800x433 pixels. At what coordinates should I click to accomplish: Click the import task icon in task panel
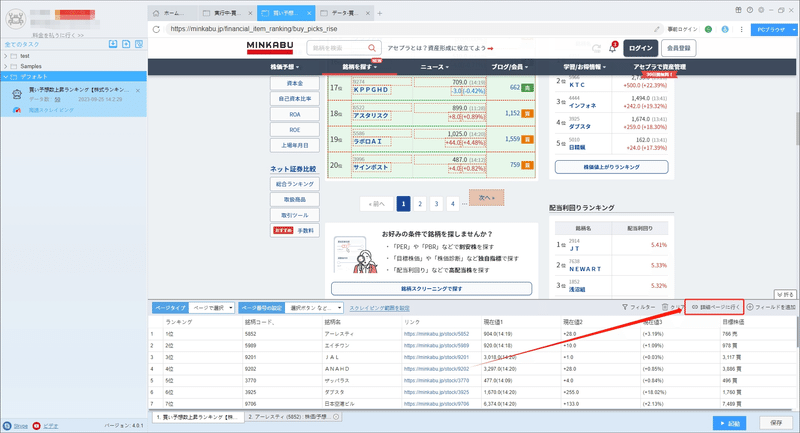[x=113, y=44]
